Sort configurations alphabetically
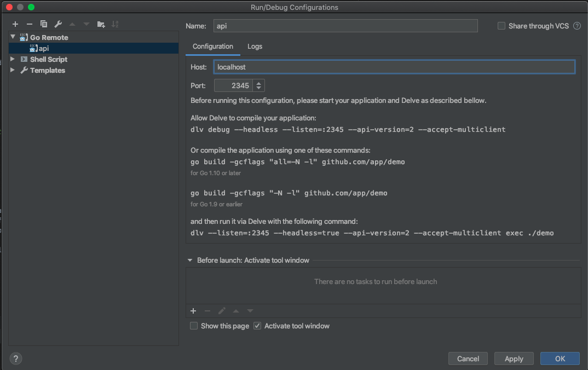 tap(115, 24)
